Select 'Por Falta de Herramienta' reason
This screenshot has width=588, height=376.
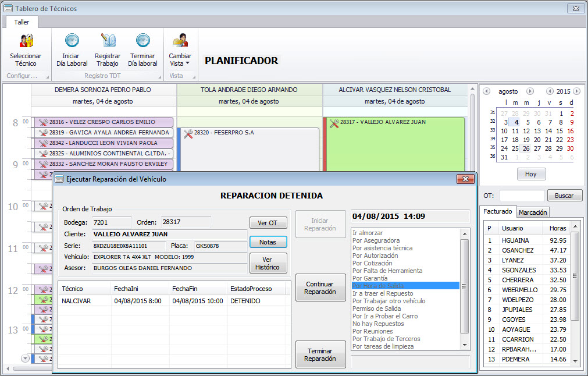(x=387, y=271)
